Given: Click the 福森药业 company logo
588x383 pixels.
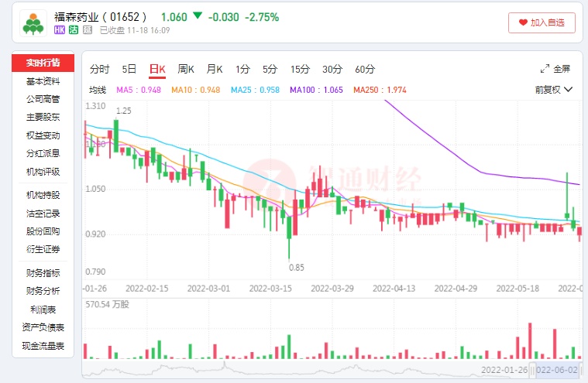Looking at the screenshot, I should click(x=33, y=23).
